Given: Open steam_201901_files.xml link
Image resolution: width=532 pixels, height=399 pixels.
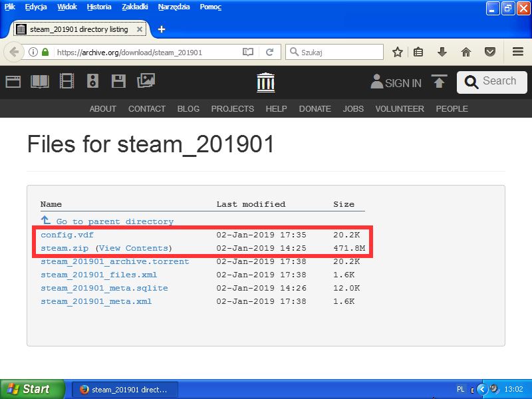Looking at the screenshot, I should 98,275.
